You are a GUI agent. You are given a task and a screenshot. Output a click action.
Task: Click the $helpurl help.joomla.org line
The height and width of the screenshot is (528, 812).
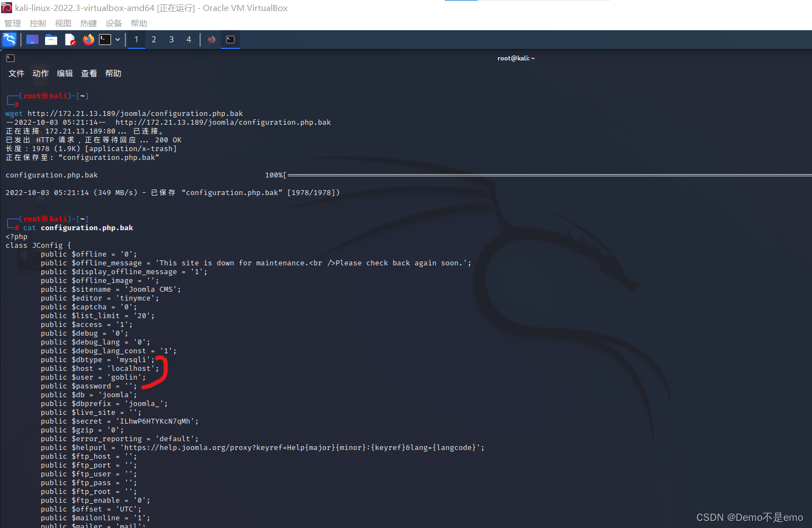[263, 448]
